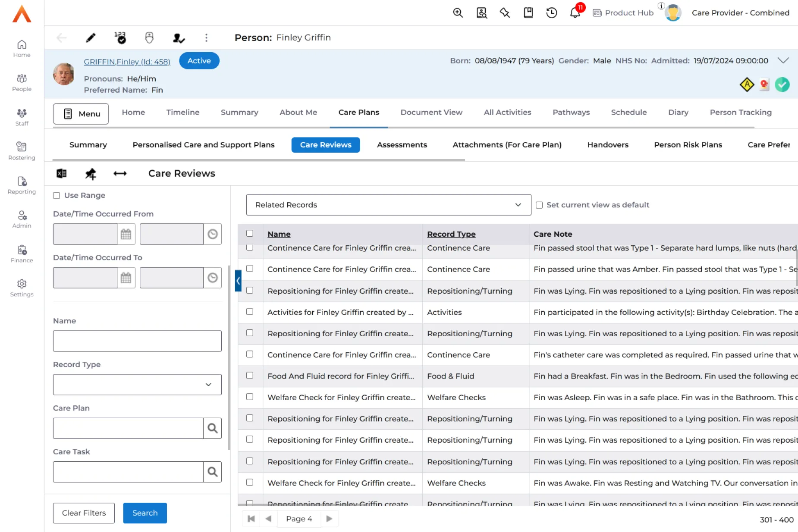Select the Activities row checkbox
Viewport: 798px width, 532px height.
click(250, 311)
